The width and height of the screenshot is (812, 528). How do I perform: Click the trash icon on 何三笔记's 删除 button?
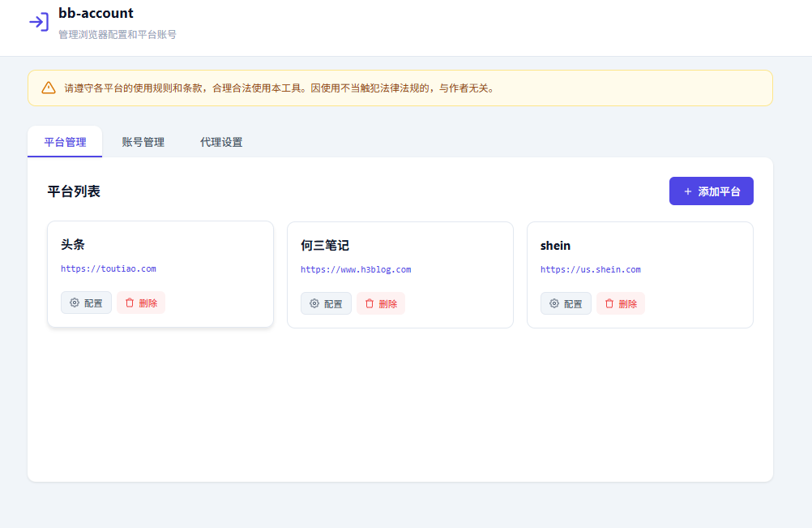(x=369, y=303)
